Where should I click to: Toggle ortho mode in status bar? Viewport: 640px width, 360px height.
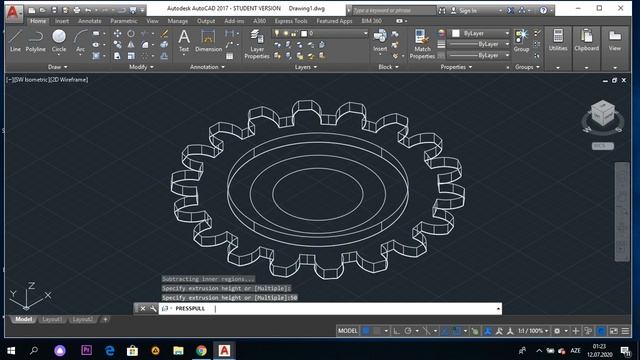pyautogui.click(x=396, y=331)
